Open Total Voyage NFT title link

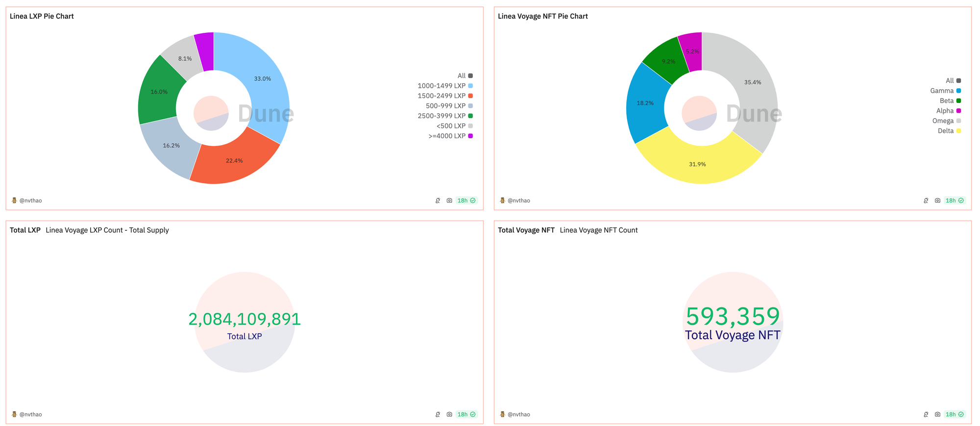click(x=526, y=230)
